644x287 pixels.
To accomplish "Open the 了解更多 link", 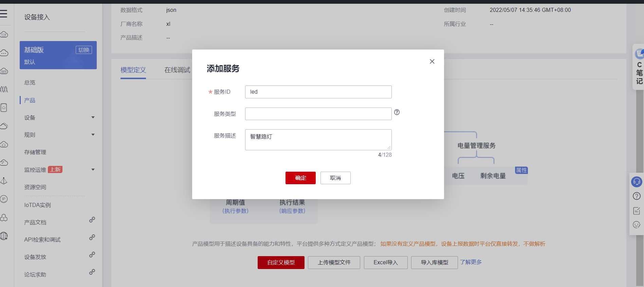I will point(471,262).
